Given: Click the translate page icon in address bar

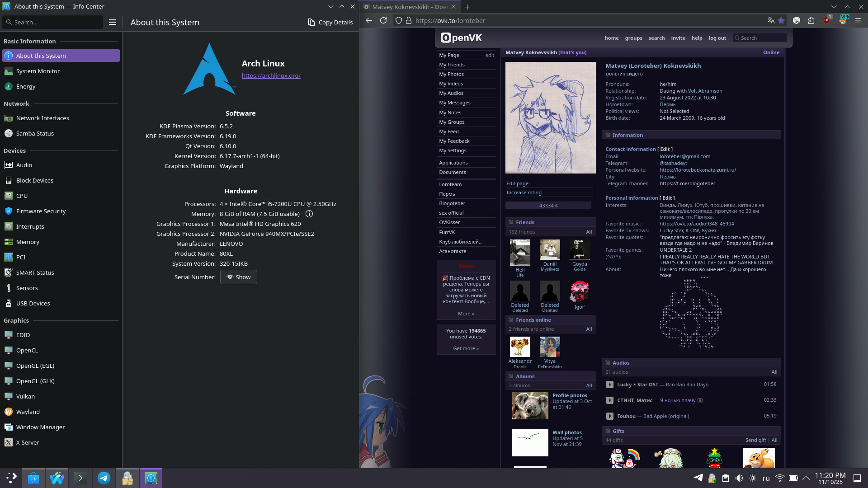Looking at the screenshot, I should coord(771,20).
